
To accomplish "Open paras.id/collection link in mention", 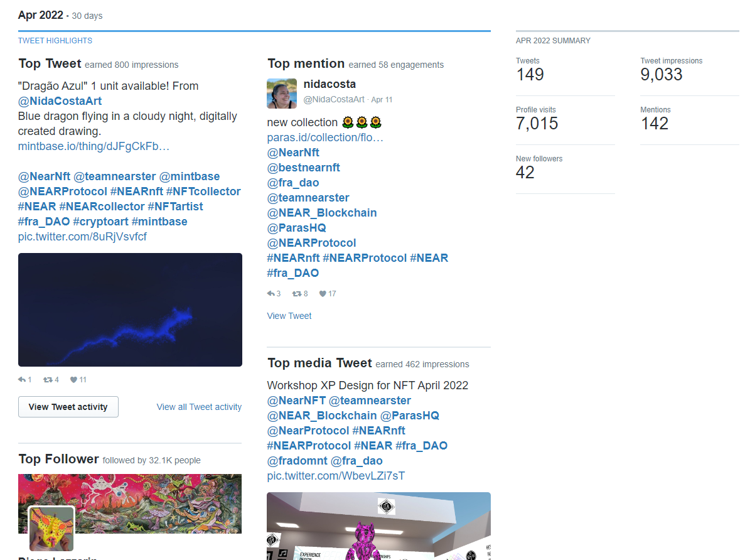I will 325,137.
